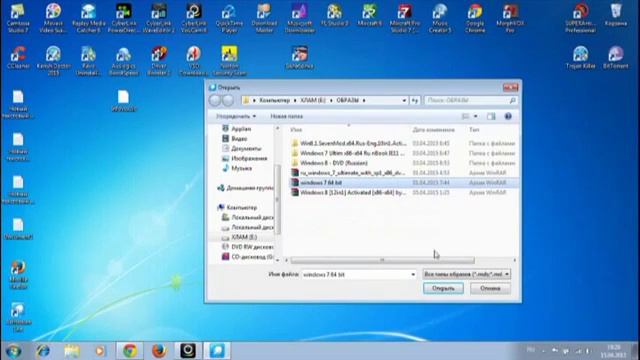The width and height of the screenshot is (640, 360).
Task: Click the Открыть button in dialog
Action: [x=443, y=289]
